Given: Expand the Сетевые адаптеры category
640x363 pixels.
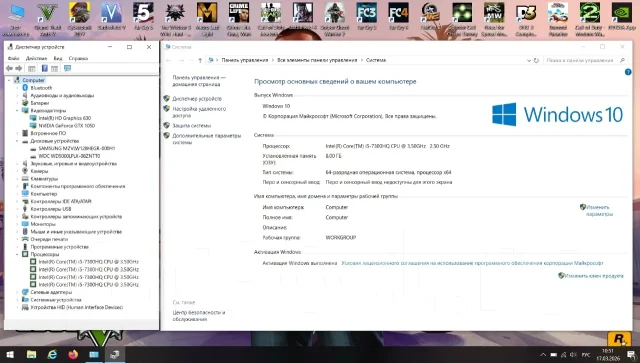Looking at the screenshot, I should (17, 292).
